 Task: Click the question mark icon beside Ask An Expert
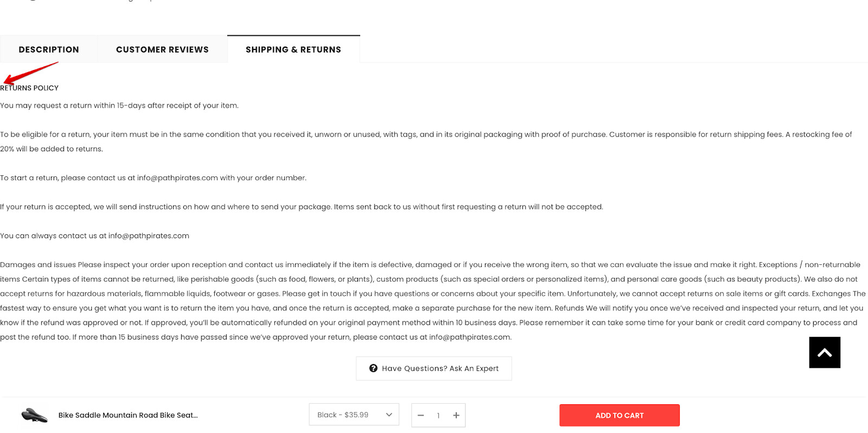pyautogui.click(x=373, y=368)
